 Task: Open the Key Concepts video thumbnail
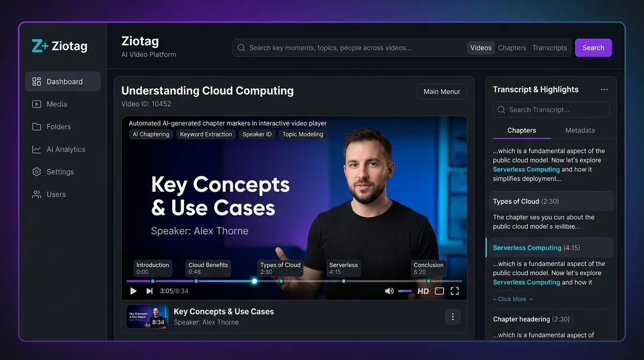point(147,316)
